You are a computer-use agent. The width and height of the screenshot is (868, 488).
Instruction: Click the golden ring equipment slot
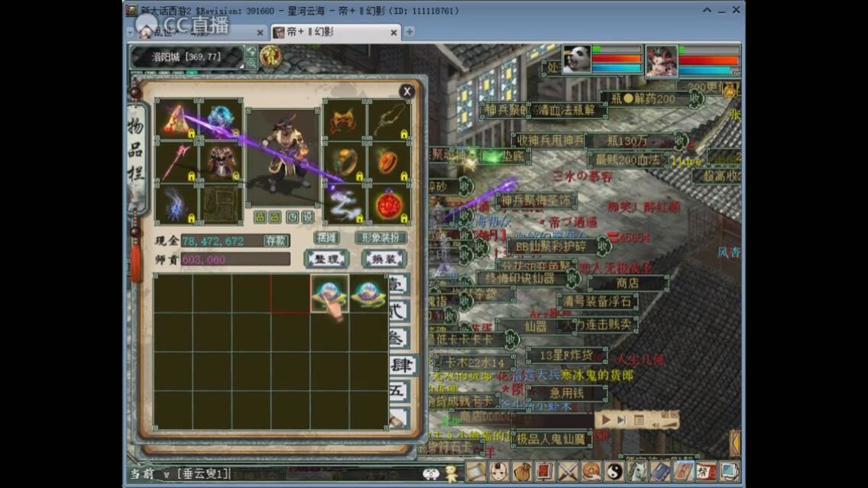tap(345, 161)
